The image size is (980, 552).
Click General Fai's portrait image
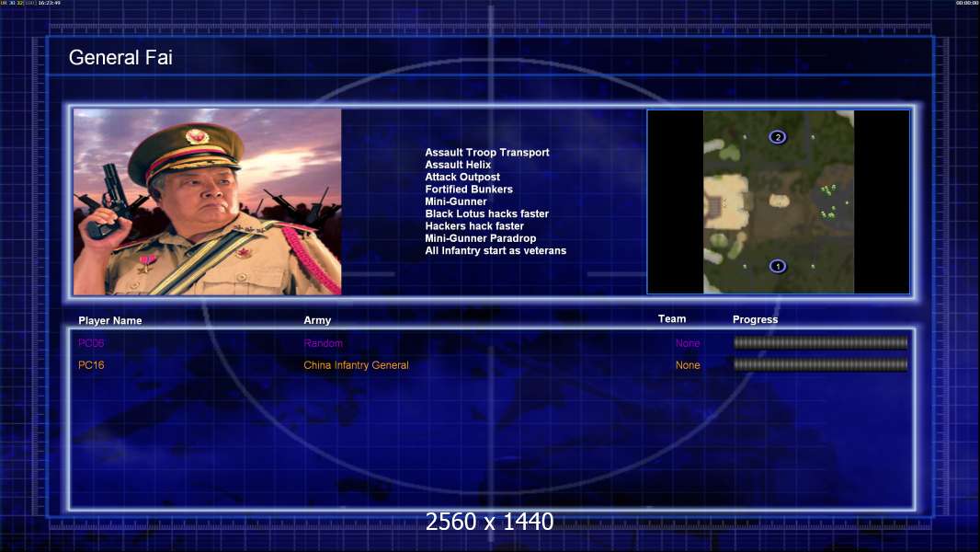pyautogui.click(x=208, y=201)
